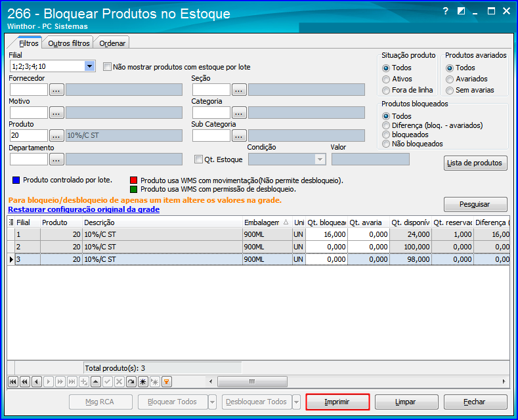Open Produto lookup ellipsis button
The height and width of the screenshot is (420, 518).
56,136
